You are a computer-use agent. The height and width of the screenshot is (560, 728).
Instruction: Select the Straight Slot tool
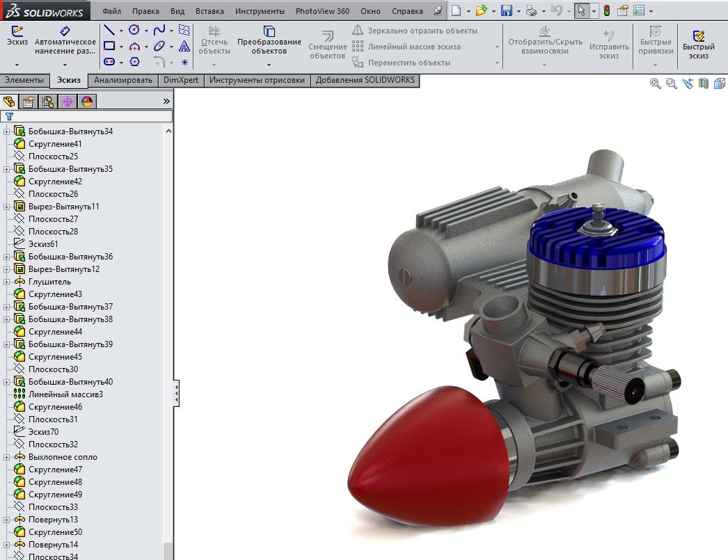point(109,61)
